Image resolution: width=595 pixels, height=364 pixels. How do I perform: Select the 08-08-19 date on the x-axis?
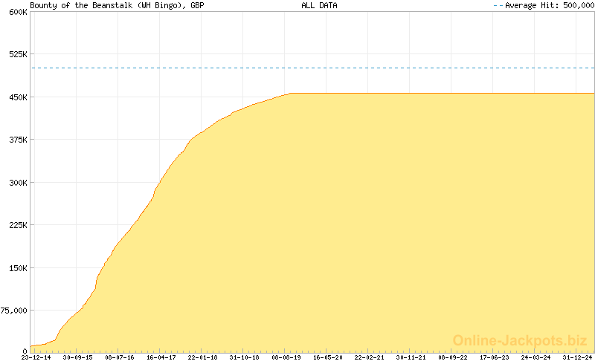click(x=286, y=357)
